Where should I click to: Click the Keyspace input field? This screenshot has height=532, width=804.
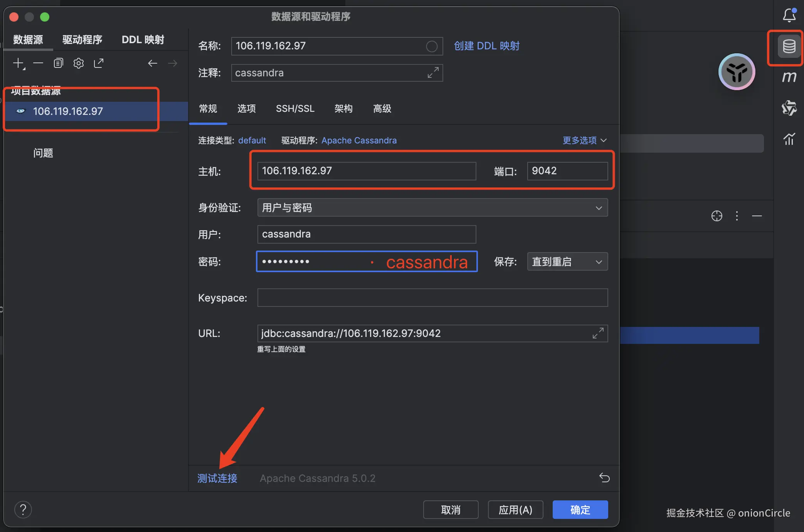[432, 298]
